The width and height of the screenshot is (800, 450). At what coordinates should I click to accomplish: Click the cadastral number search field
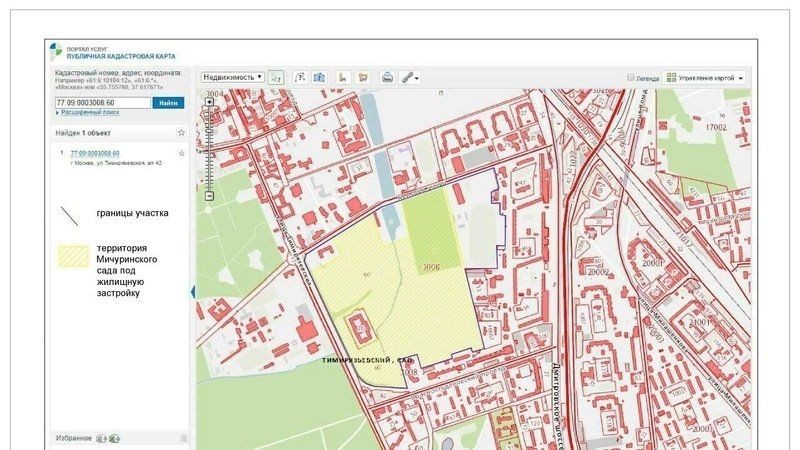click(102, 102)
